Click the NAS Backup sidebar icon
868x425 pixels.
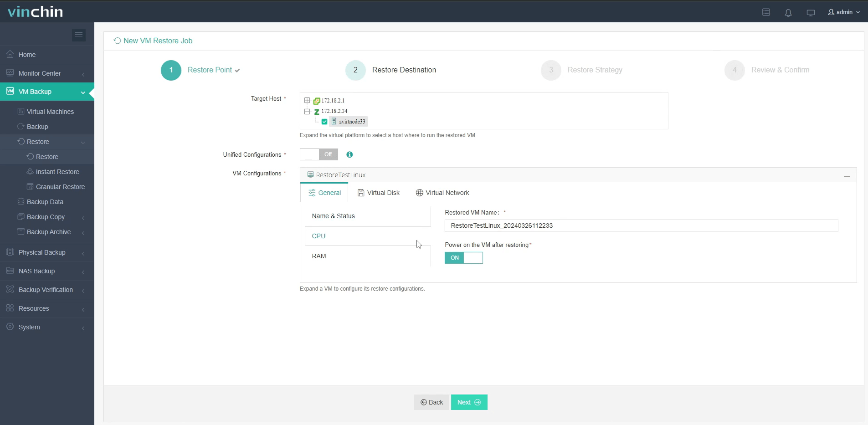click(x=10, y=271)
